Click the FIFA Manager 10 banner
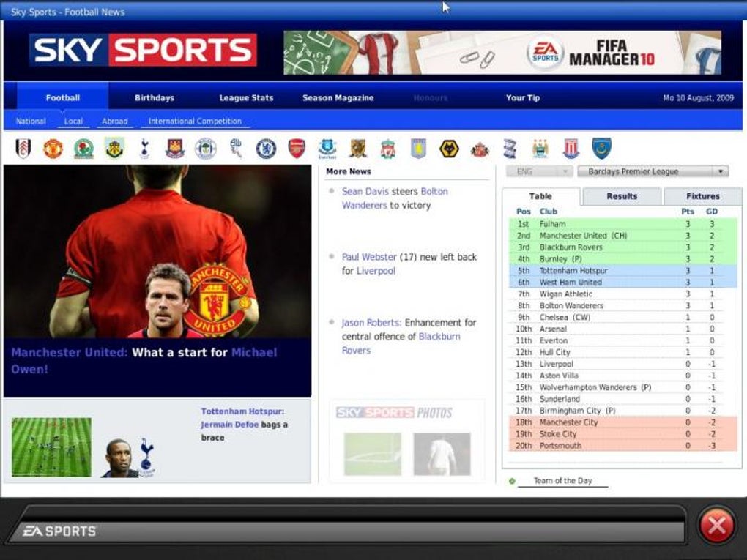747x560 pixels. click(x=502, y=53)
